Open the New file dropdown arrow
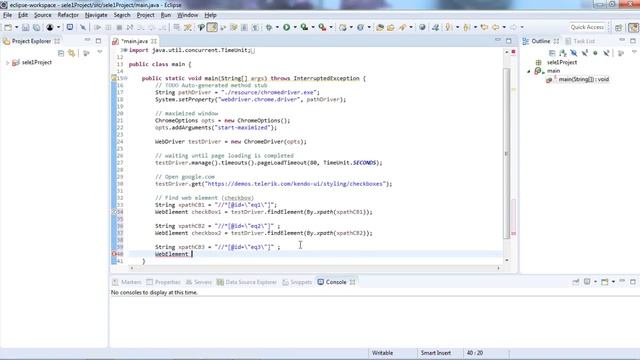This screenshot has width=640, height=360. [16, 27]
